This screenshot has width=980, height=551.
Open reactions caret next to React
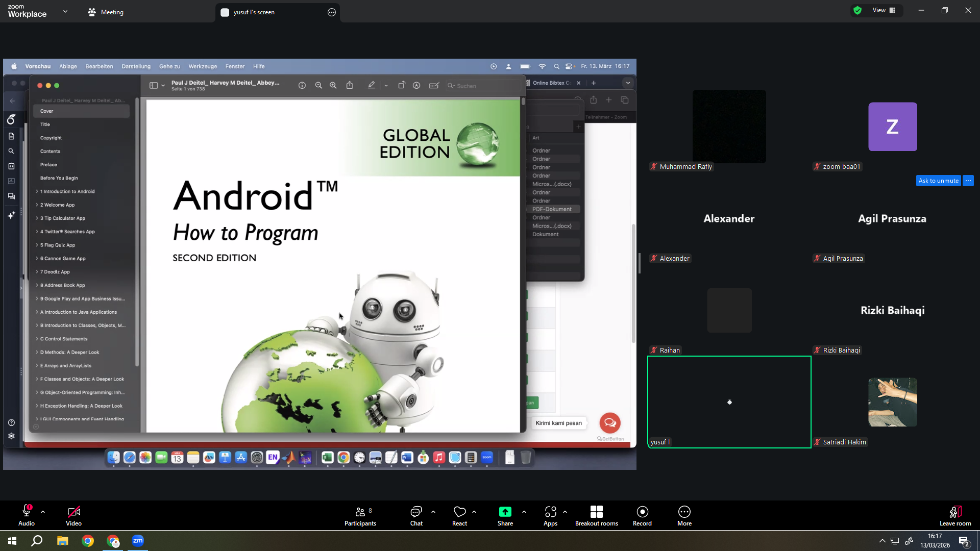tap(474, 512)
